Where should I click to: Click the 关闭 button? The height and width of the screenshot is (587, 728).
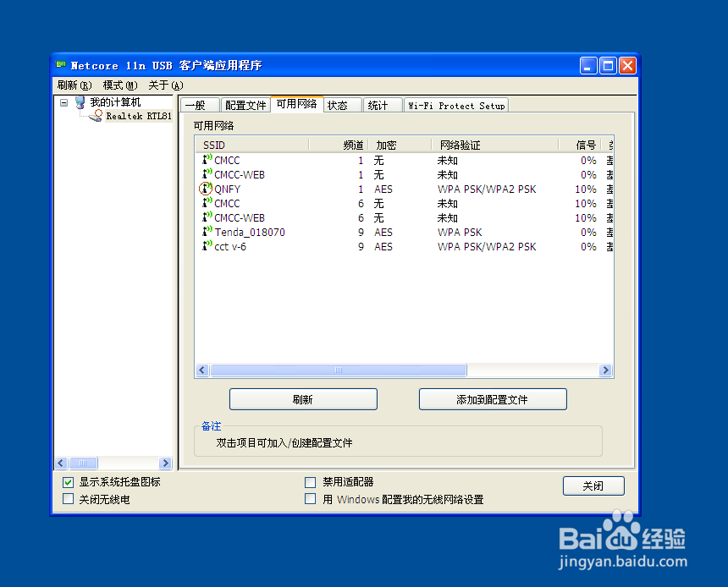(x=593, y=486)
